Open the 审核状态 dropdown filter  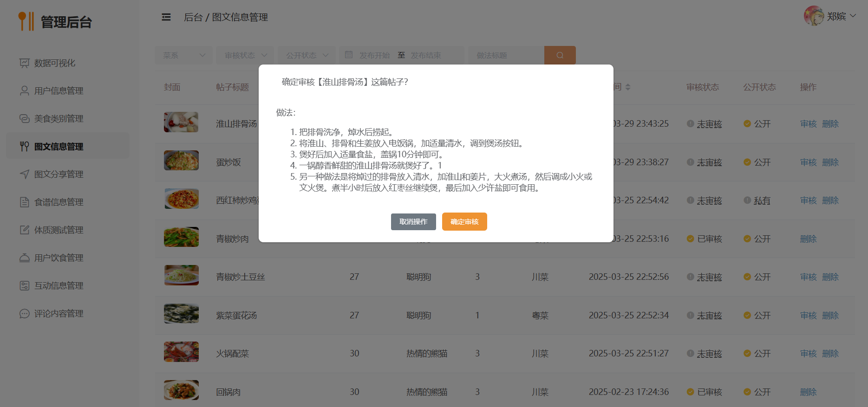pos(245,55)
